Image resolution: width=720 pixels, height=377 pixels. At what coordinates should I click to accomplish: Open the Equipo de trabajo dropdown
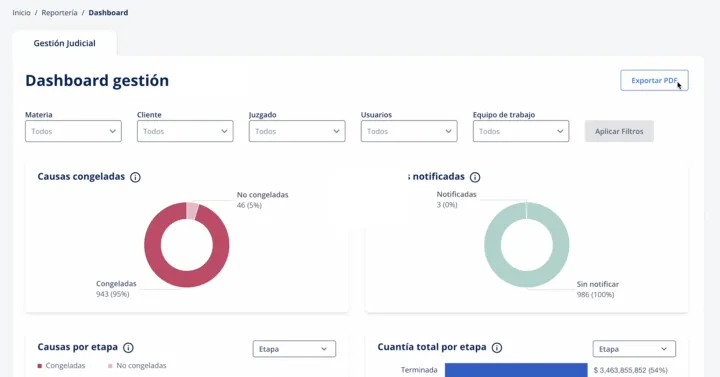521,131
